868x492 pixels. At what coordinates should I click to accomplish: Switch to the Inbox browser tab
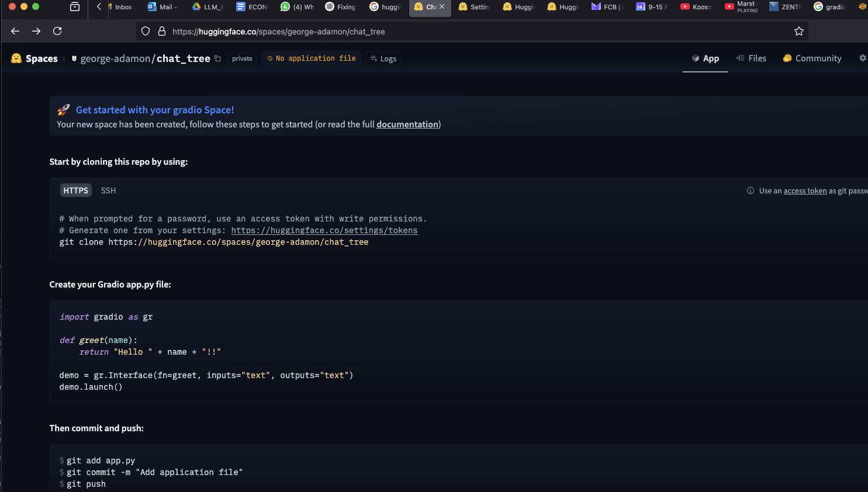[x=123, y=7]
